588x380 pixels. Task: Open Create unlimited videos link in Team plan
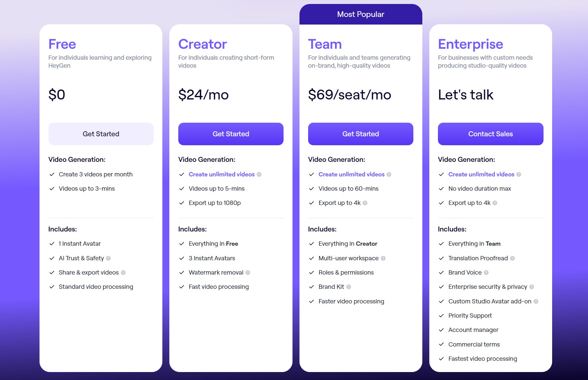tap(351, 174)
